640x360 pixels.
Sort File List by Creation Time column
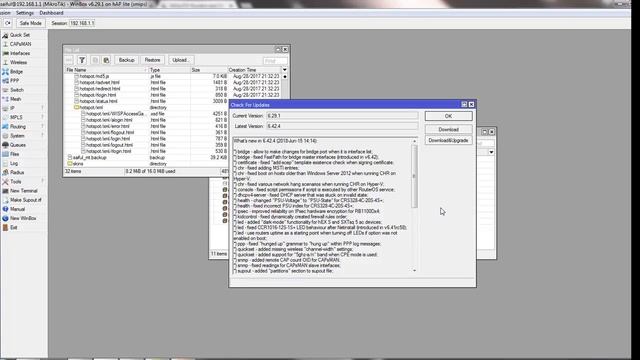pos(254,70)
